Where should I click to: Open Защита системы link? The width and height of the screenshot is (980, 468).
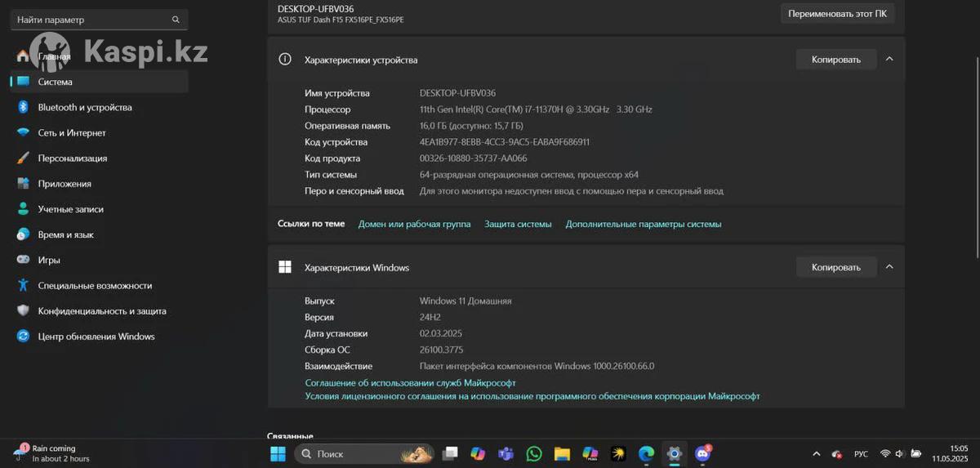[518, 224]
